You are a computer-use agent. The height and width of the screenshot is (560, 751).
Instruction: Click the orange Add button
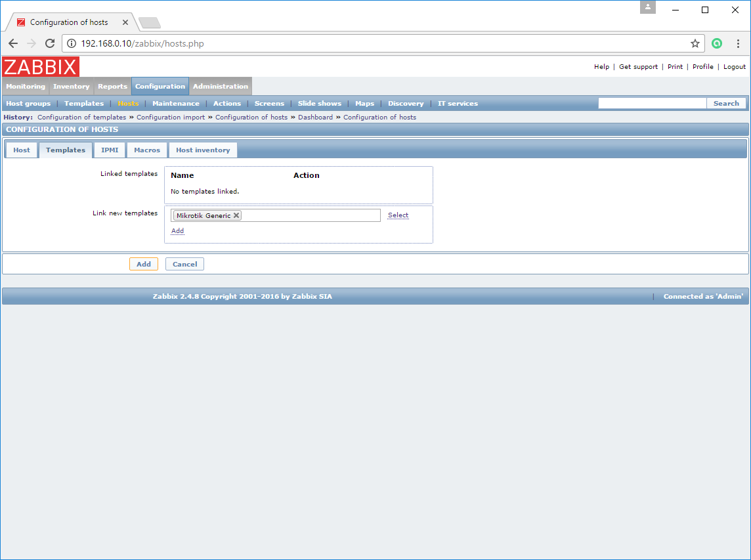pos(144,264)
